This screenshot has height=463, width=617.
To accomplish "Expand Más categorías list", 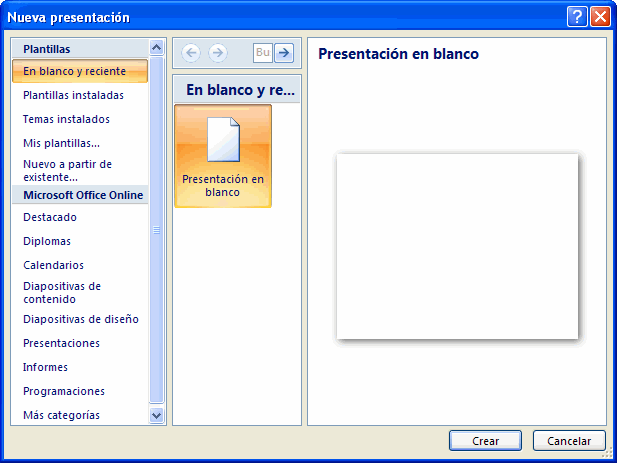I will tap(61, 415).
